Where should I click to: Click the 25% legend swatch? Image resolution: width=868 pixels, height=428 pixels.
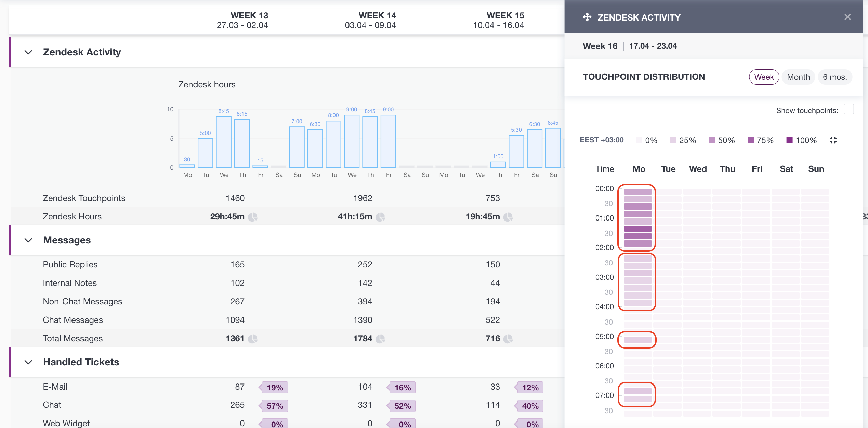(x=673, y=140)
